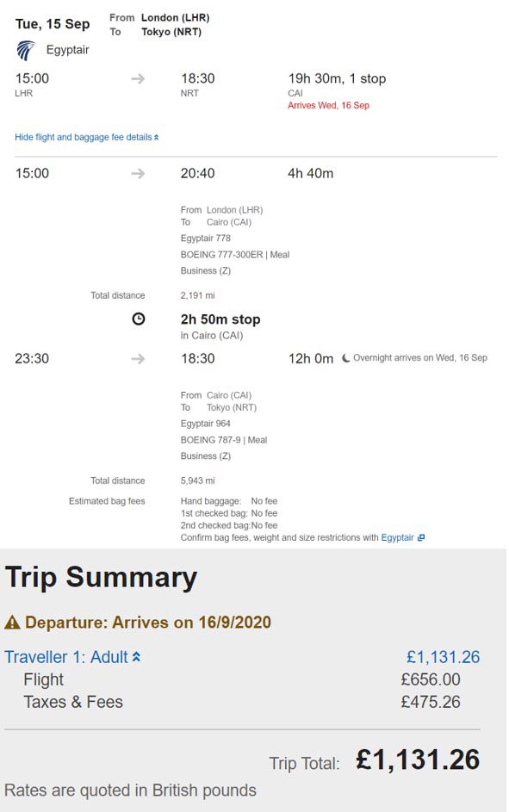Click the clock icon beside 2h 50m stop

(139, 319)
